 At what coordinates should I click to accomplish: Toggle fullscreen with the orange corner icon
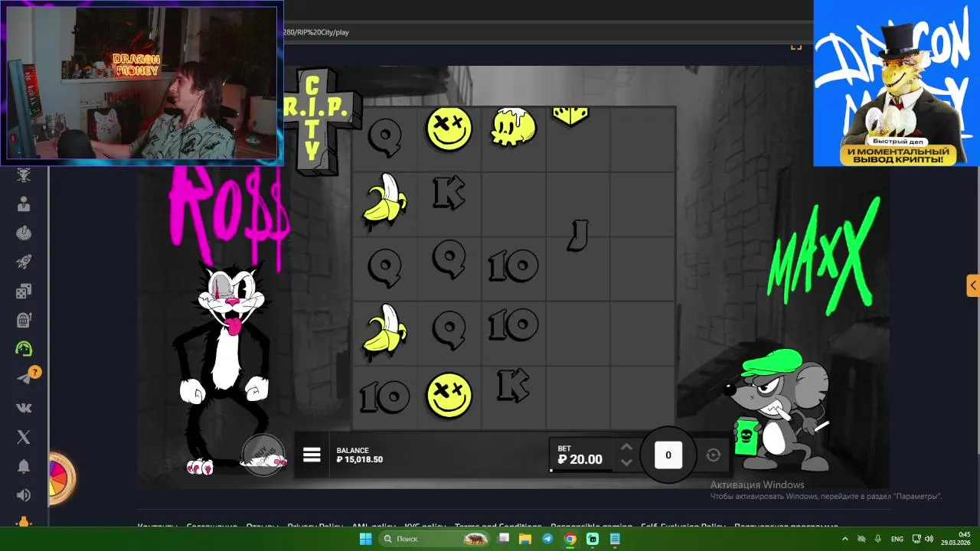tap(796, 47)
